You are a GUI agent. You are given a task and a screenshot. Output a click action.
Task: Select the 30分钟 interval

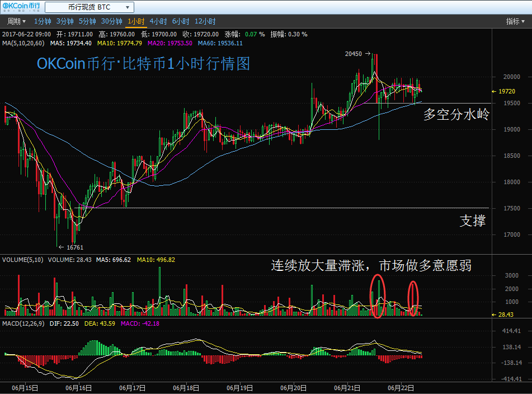(111, 21)
